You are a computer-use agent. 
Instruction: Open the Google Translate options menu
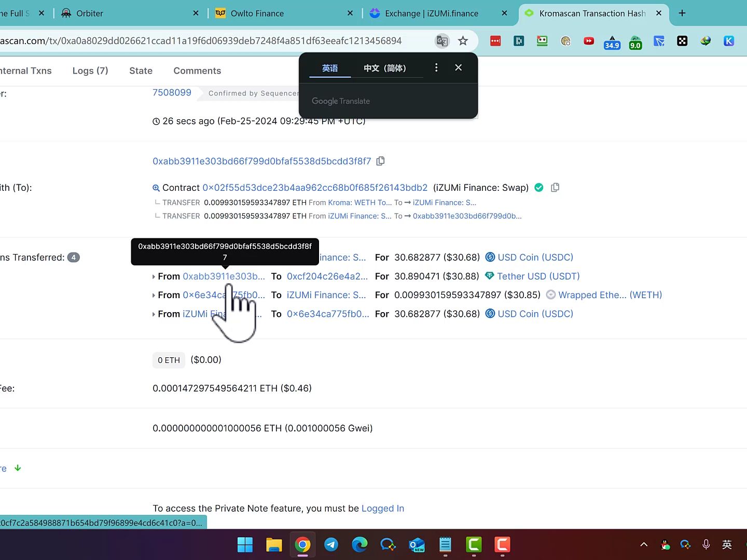coord(436,67)
